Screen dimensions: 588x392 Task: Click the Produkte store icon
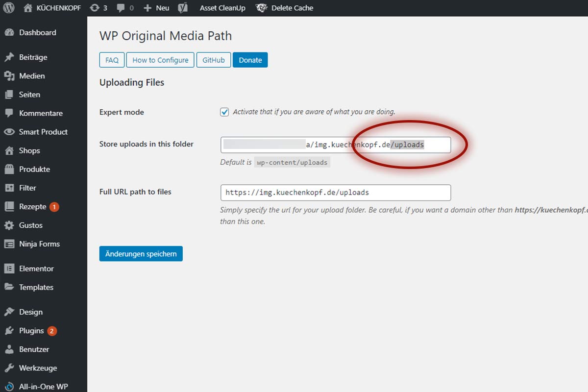[9, 169]
